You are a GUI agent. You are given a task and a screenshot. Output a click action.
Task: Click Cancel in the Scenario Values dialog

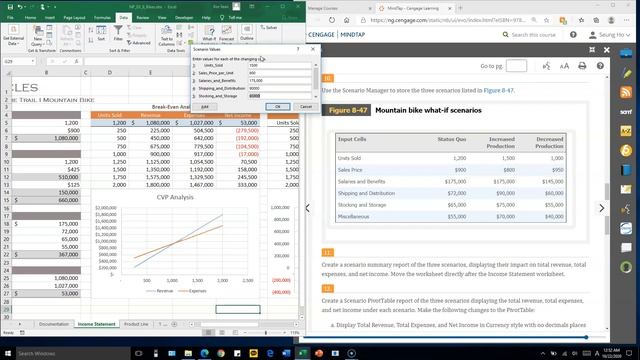(x=306, y=107)
